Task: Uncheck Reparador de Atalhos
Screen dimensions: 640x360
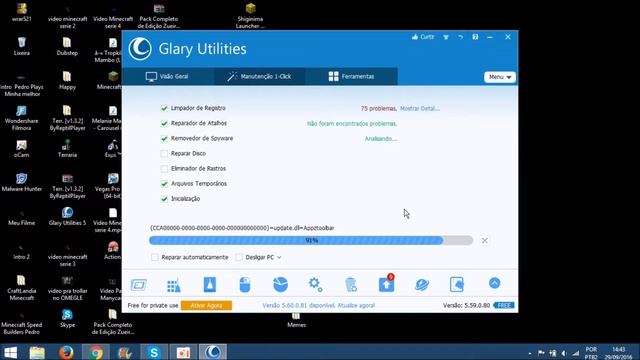Action: 164,123
